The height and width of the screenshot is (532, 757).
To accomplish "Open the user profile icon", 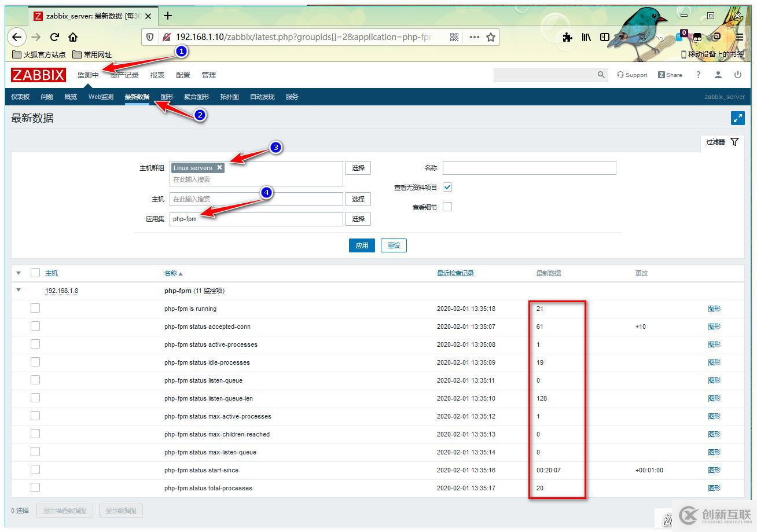I will (718, 74).
